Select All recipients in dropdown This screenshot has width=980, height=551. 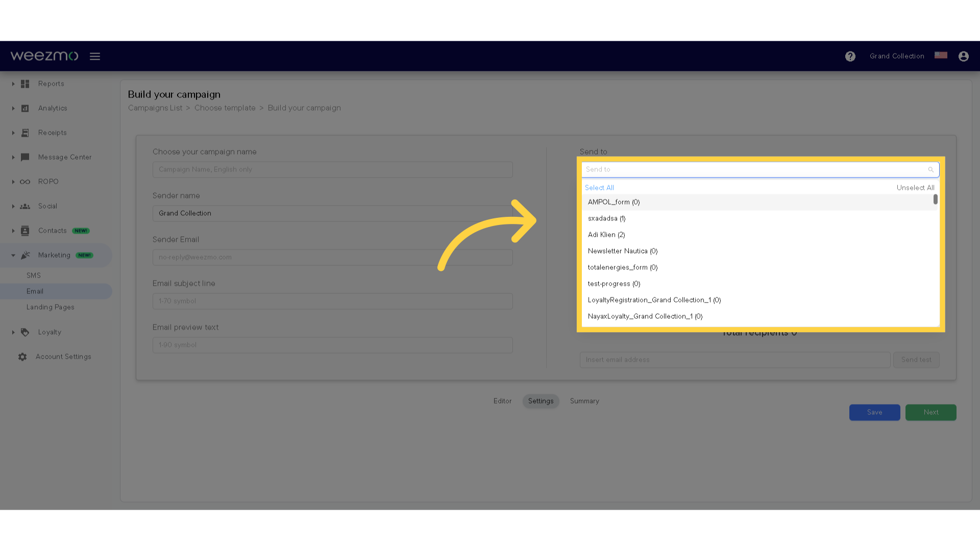(599, 188)
